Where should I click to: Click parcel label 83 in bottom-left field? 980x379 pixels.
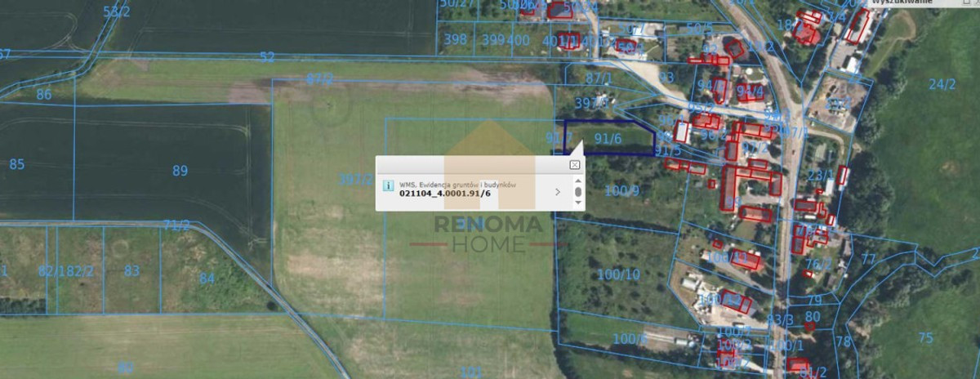click(x=131, y=270)
